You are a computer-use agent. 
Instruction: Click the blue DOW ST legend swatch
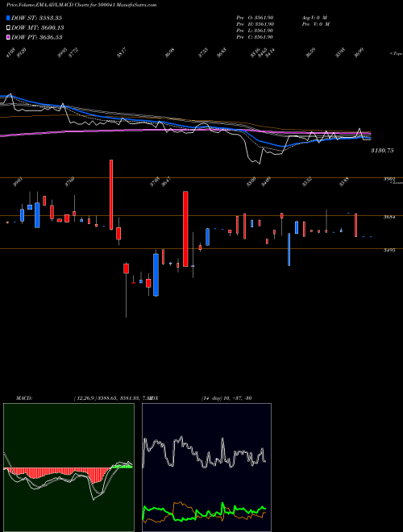click(x=8, y=18)
